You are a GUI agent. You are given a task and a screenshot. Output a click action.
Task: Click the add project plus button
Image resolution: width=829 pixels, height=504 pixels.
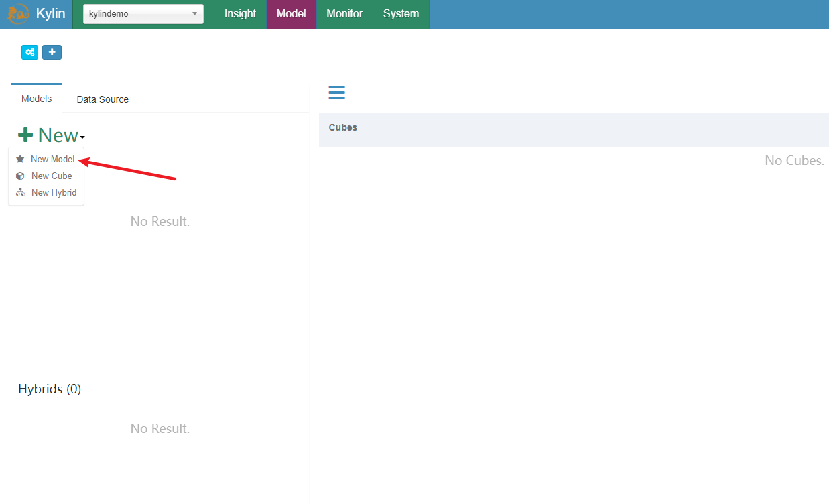pos(52,52)
